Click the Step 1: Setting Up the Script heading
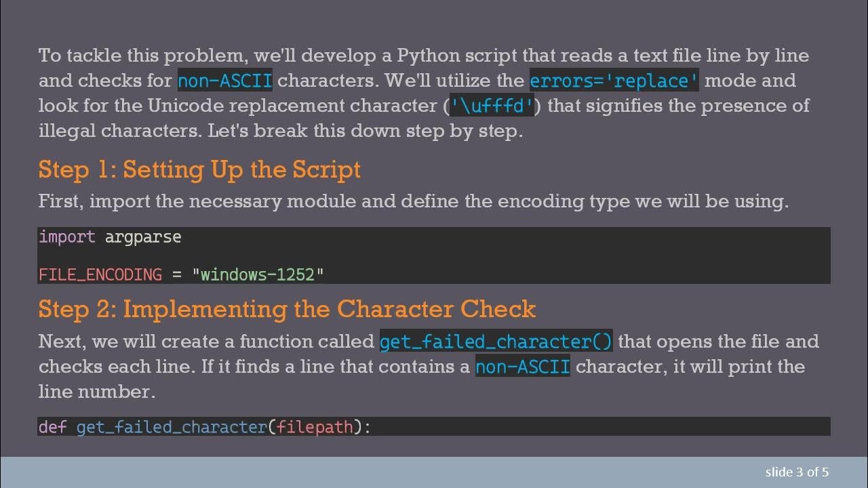 click(199, 169)
